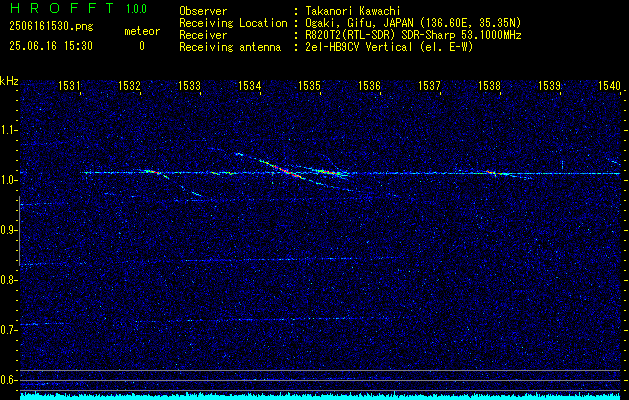Click the Receiver label
The height and width of the screenshot is (400, 629).
(203, 35)
